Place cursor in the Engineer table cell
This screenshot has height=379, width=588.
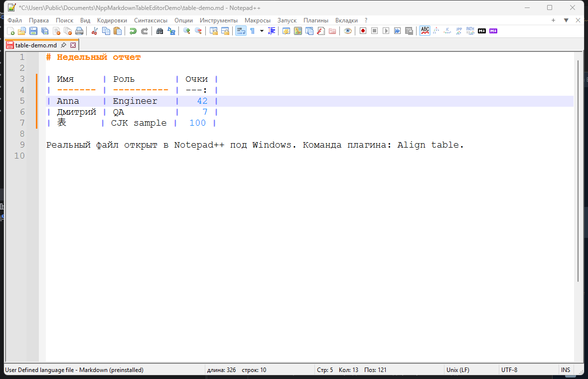click(x=135, y=101)
